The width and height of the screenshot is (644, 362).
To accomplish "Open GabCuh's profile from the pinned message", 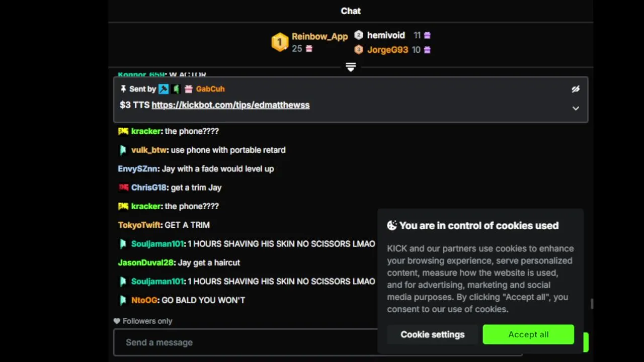I will (210, 89).
